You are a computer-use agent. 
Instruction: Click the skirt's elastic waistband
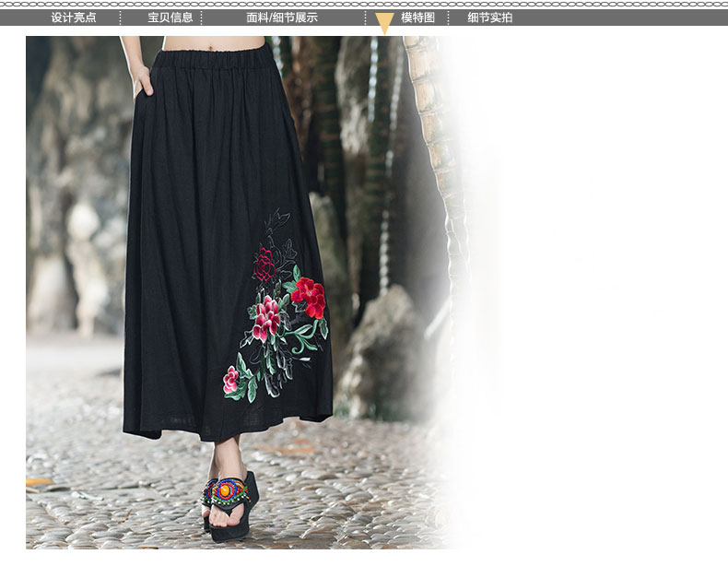(214, 59)
